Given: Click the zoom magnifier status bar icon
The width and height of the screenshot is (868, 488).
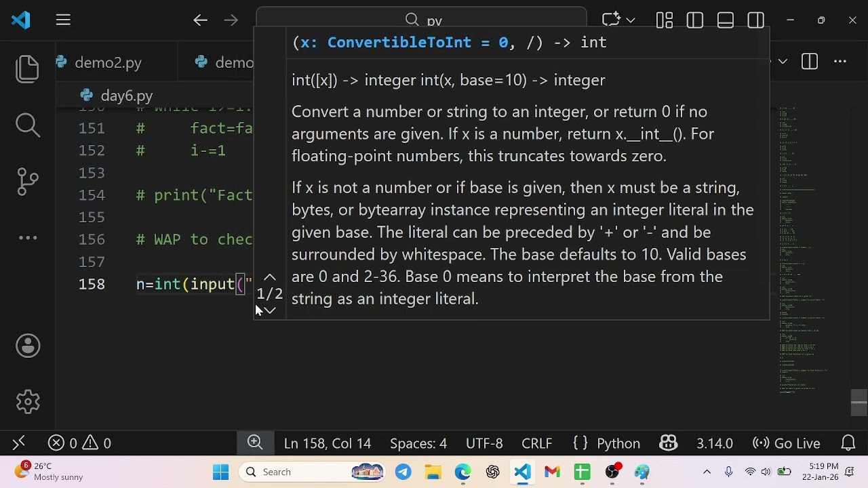Looking at the screenshot, I should [x=255, y=443].
